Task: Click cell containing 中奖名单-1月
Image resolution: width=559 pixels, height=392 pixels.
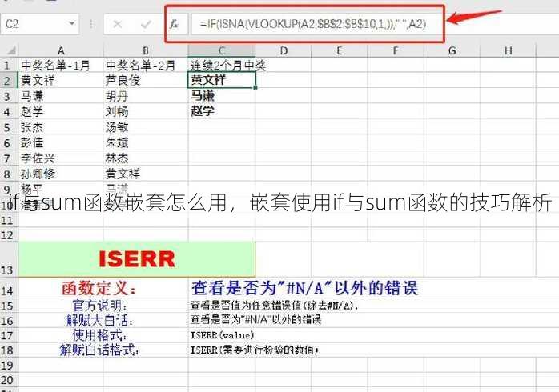Action: tap(61, 65)
